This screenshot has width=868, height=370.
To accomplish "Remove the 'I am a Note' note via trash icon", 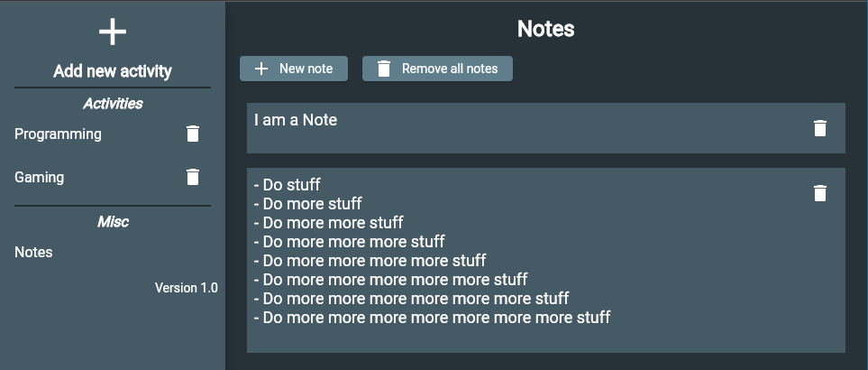I will pyautogui.click(x=820, y=128).
